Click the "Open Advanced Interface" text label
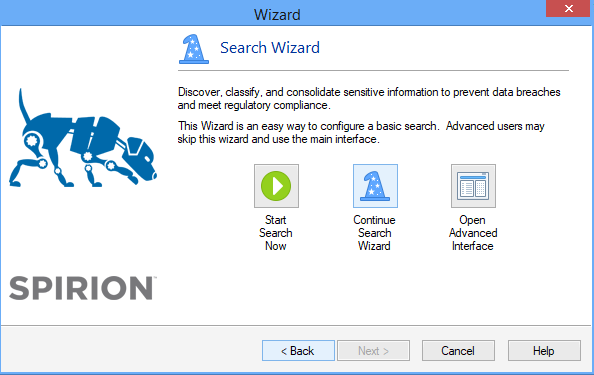 coord(473,233)
